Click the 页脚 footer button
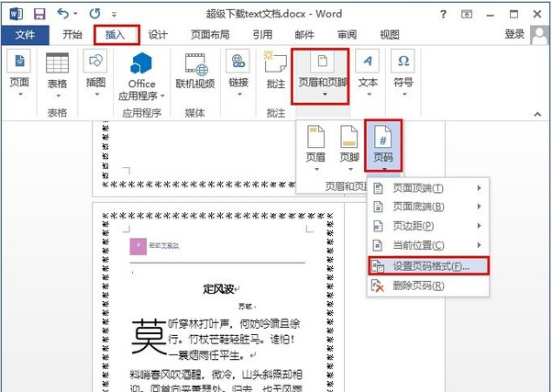This screenshot has width=553, height=392. point(349,148)
